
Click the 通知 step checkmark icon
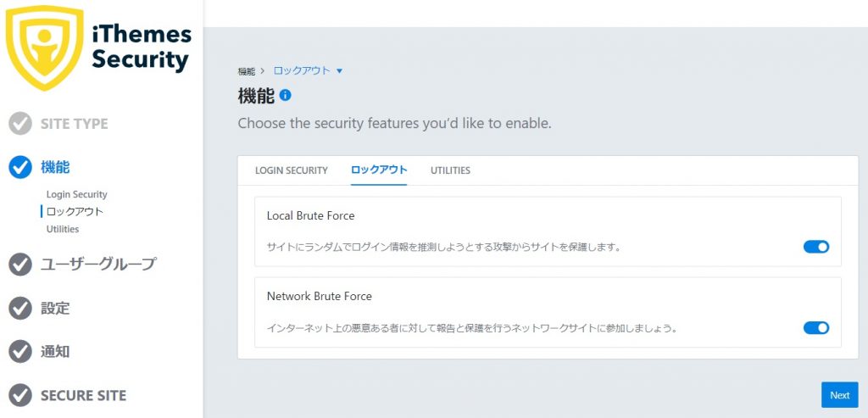(20, 352)
